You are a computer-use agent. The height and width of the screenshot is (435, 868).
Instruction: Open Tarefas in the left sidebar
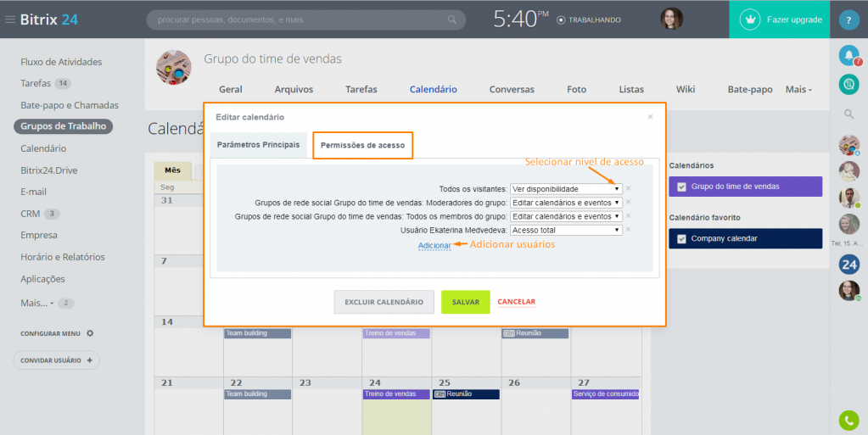pos(36,84)
